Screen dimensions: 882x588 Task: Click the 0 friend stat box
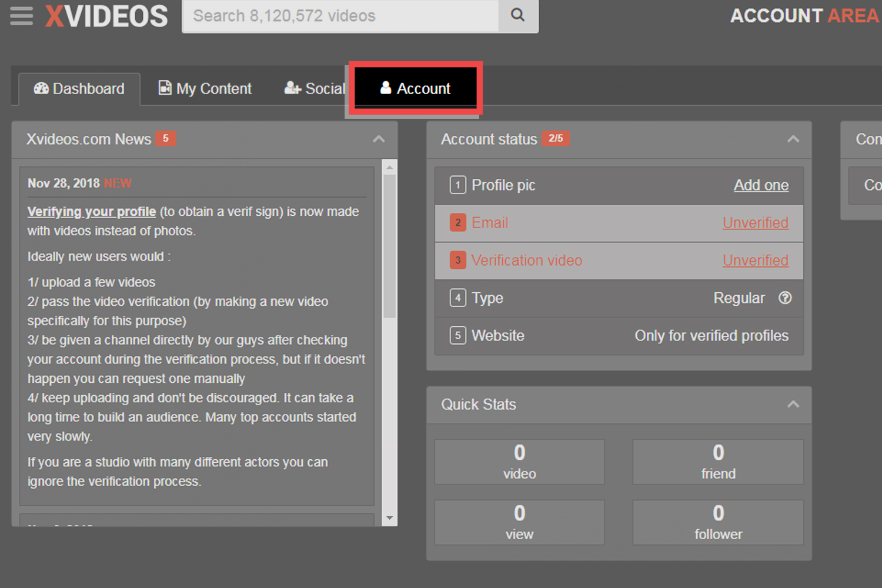(x=718, y=462)
